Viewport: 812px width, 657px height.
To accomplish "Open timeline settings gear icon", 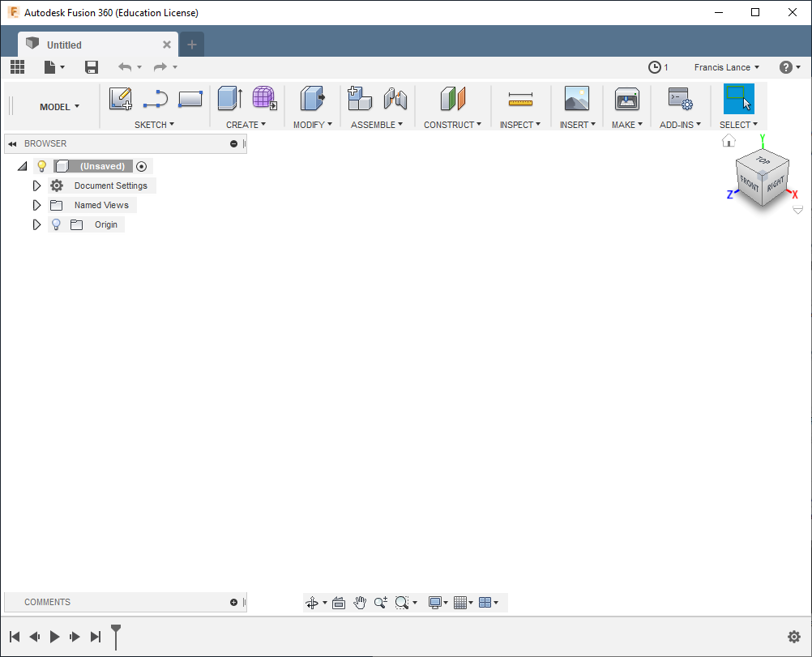I will (x=794, y=637).
